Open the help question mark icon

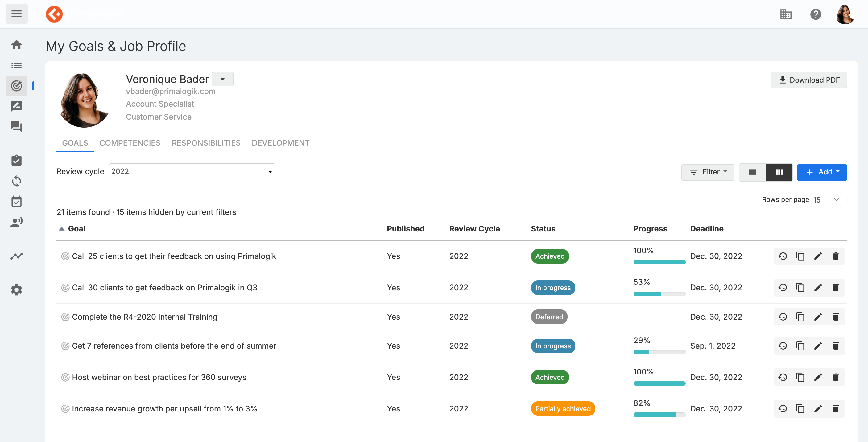pyautogui.click(x=816, y=14)
